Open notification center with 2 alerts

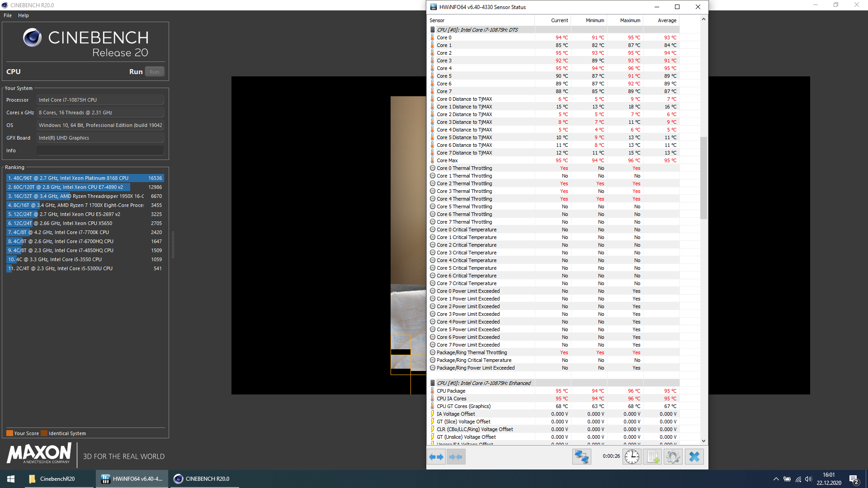click(x=854, y=479)
